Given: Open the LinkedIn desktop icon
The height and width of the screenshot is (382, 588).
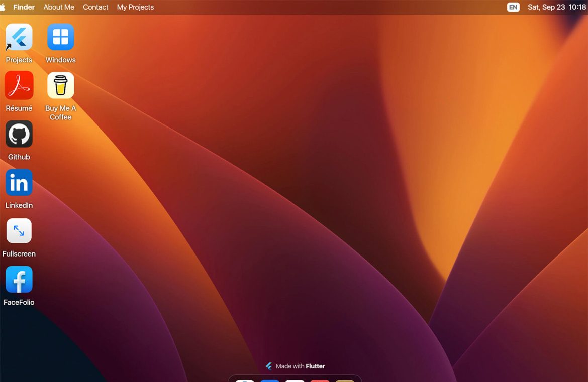Looking at the screenshot, I should (19, 183).
